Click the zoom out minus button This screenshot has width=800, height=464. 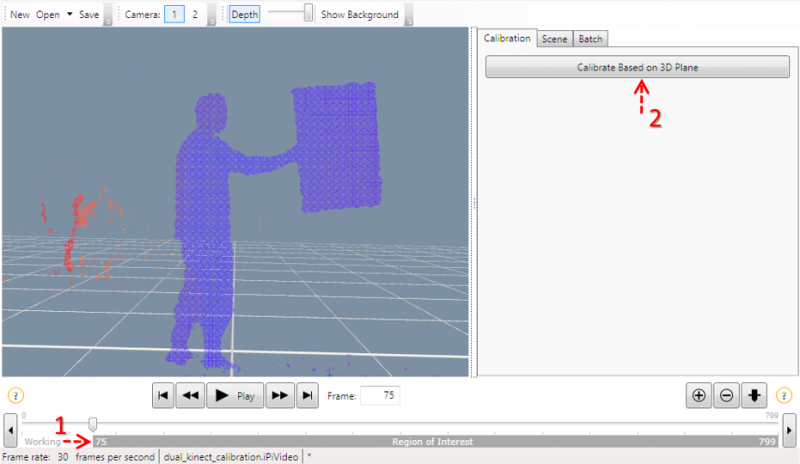coord(727,396)
